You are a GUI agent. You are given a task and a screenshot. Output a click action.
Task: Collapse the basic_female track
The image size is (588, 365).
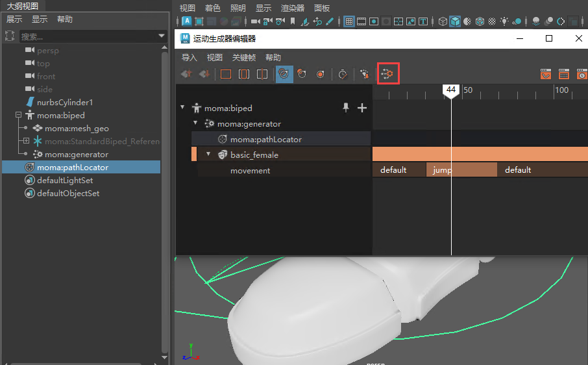click(x=208, y=154)
